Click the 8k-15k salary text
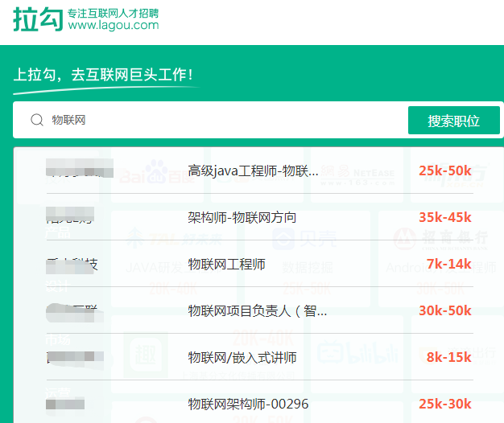The height and width of the screenshot is (423, 504). pos(448,357)
